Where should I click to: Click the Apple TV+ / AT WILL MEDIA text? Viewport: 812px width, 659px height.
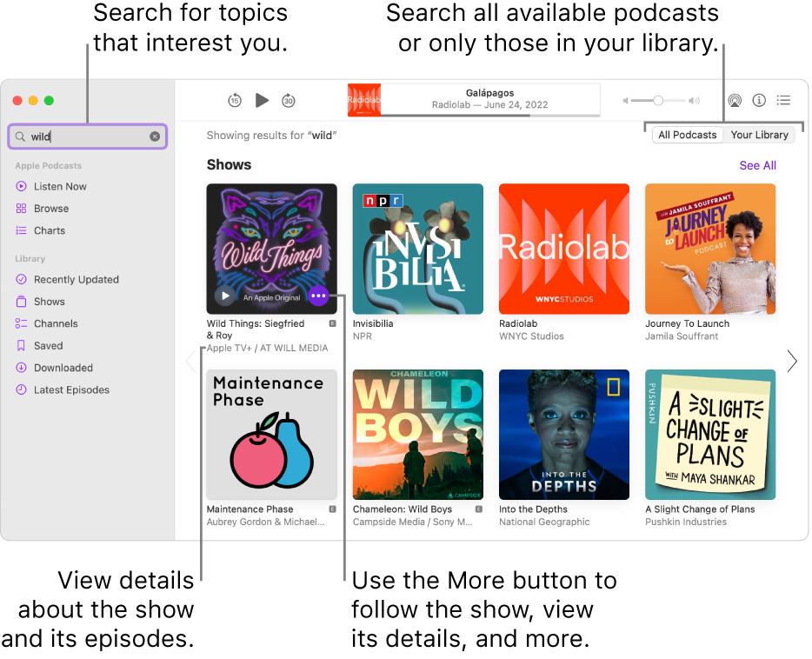(x=267, y=349)
